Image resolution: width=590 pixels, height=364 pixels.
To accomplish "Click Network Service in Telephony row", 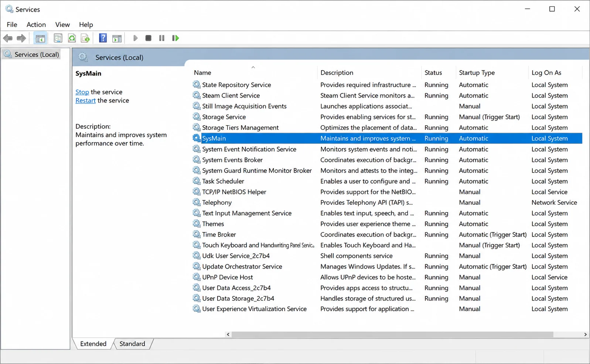I will 554,203.
